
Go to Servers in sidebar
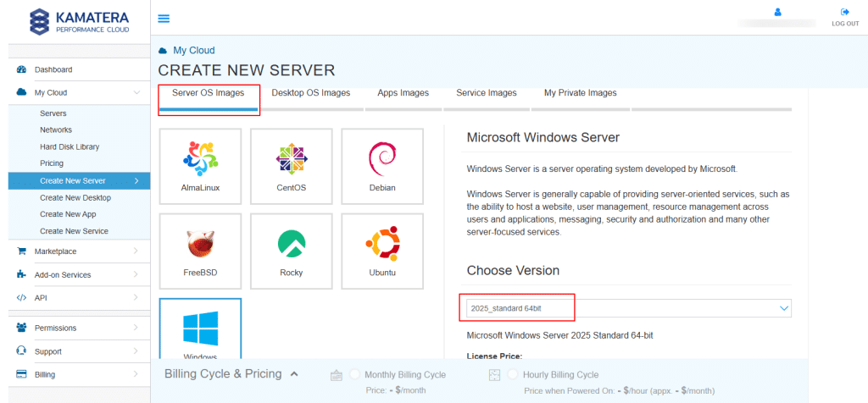click(x=53, y=113)
